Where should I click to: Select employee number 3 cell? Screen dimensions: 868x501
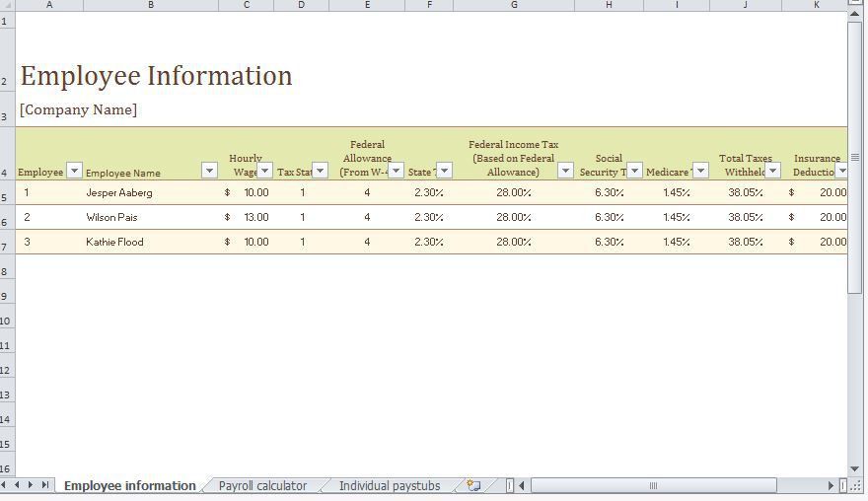pos(49,242)
